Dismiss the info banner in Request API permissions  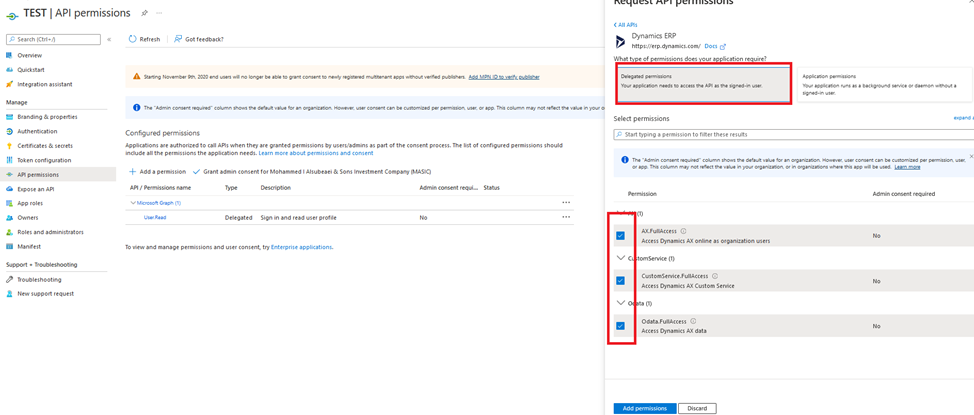pos(971,157)
